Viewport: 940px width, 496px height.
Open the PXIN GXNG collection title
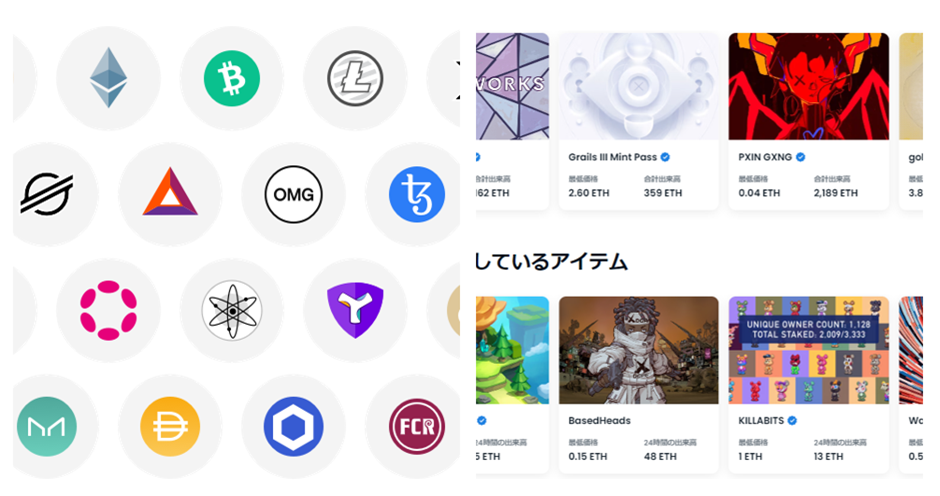(765, 157)
